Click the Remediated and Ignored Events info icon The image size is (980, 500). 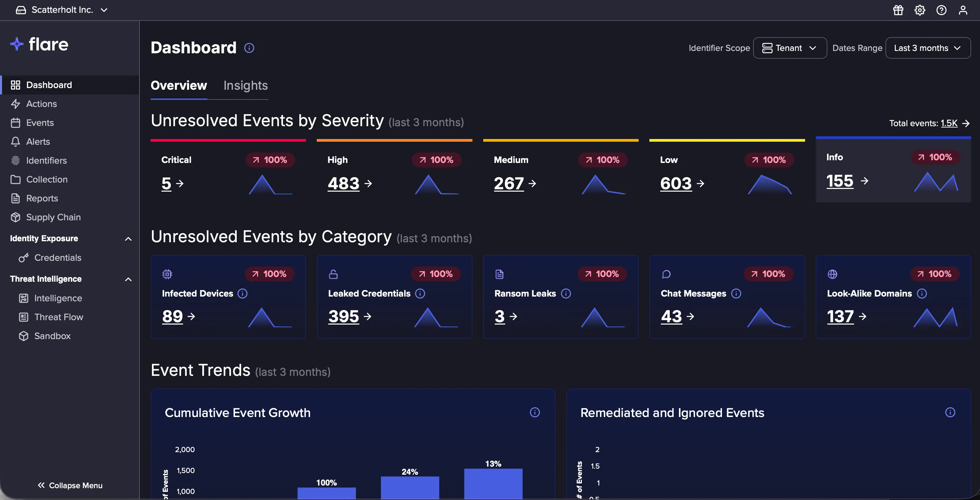click(950, 412)
